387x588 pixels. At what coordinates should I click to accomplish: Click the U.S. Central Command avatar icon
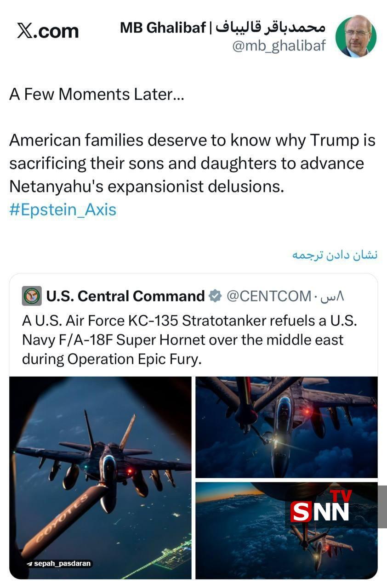point(32,296)
